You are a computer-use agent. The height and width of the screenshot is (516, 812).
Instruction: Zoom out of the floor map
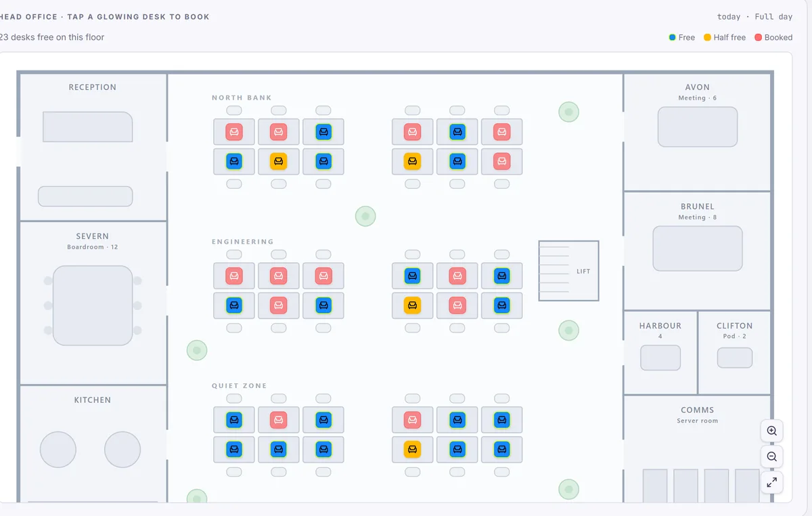(x=772, y=457)
